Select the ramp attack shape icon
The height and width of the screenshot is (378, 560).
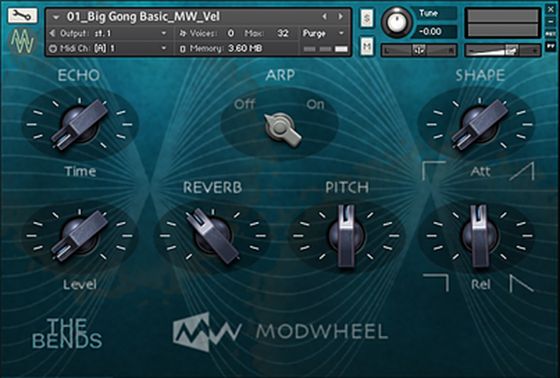pyautogui.click(x=522, y=171)
